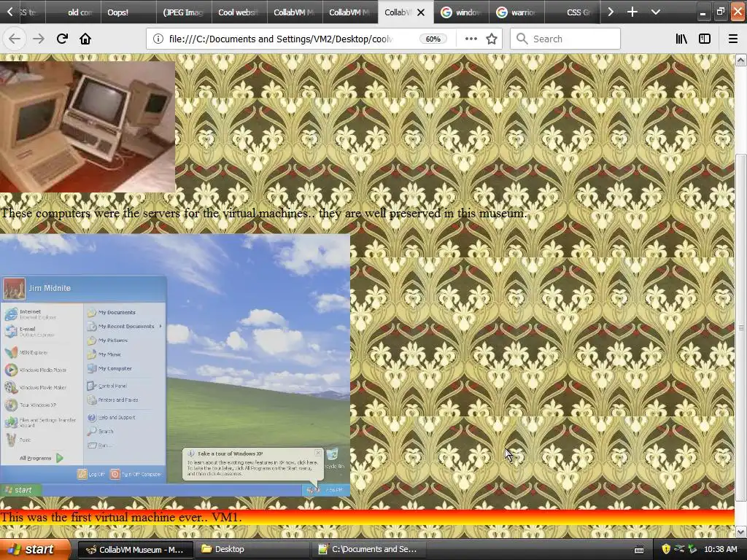The image size is (747, 560).
Task: Go forward one page in browser
Action: tap(39, 39)
